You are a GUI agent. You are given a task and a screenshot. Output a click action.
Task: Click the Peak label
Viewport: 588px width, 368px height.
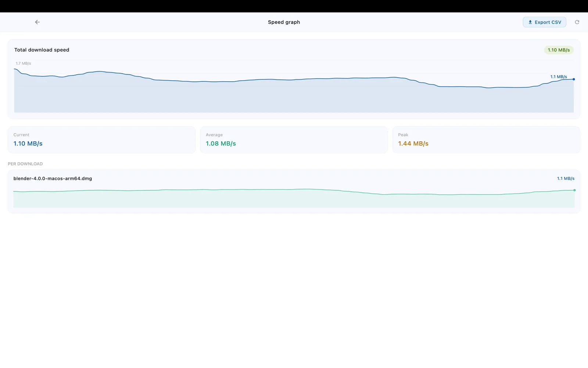(x=403, y=135)
